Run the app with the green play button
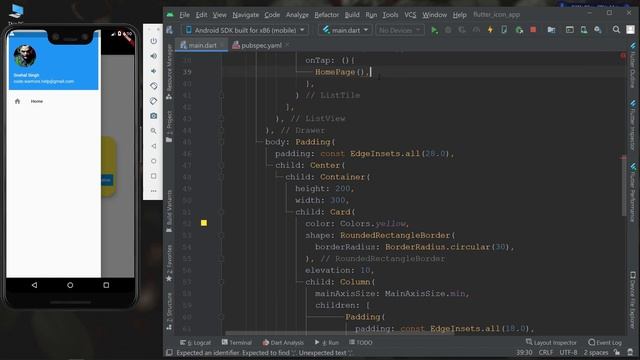Viewport: 640px width, 360px height. click(434, 30)
